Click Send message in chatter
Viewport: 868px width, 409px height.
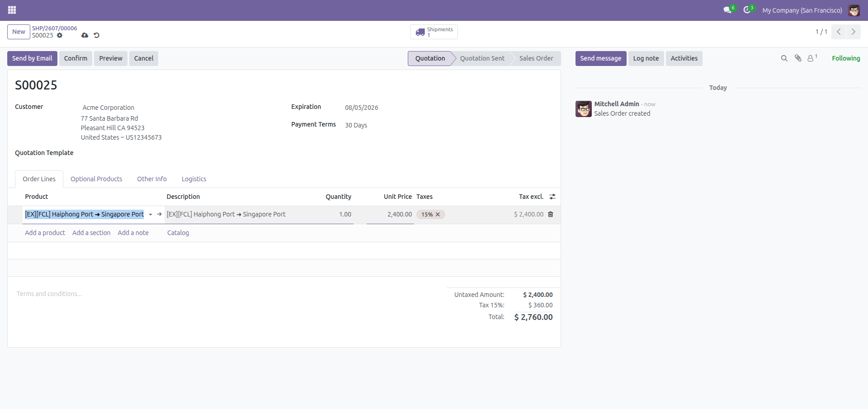click(601, 58)
